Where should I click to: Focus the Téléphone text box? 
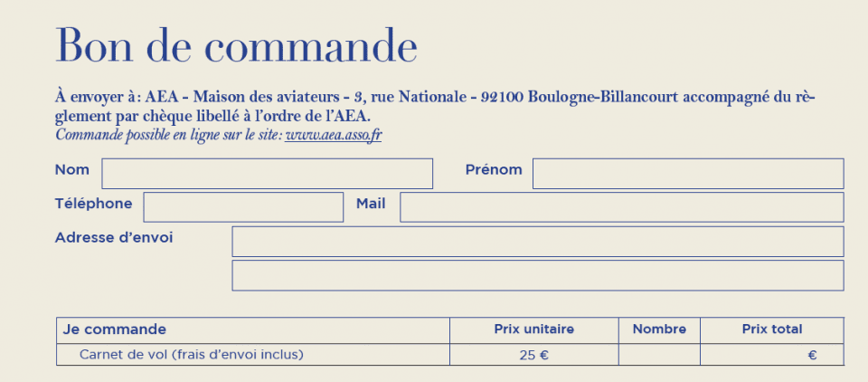(243, 207)
